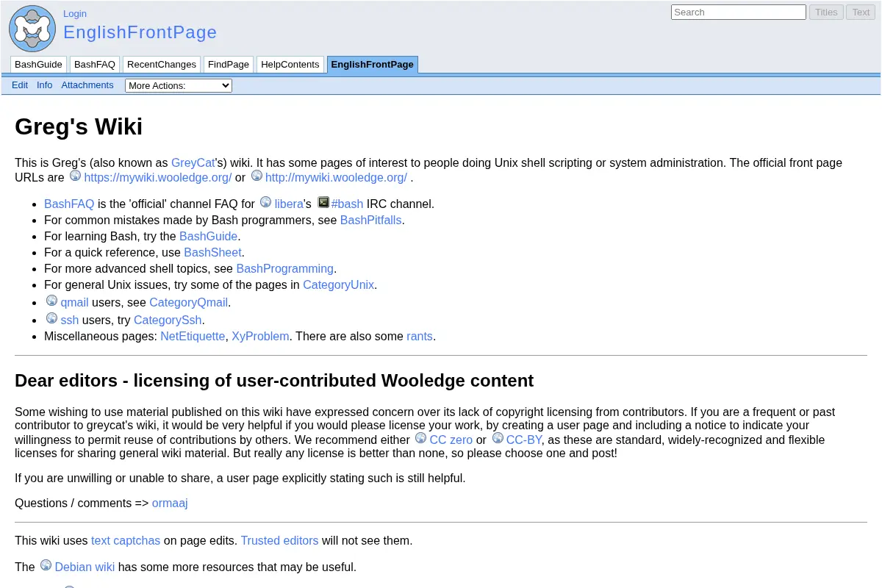The height and width of the screenshot is (588, 882).
Task: Click globe icon before https://mywiki.wooledge.org/
Action: [x=76, y=176]
